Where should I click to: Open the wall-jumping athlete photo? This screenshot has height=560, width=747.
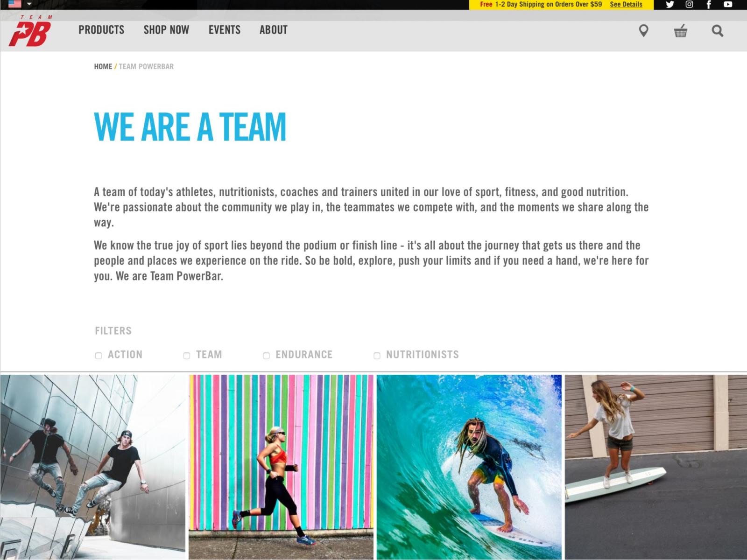[93, 467]
